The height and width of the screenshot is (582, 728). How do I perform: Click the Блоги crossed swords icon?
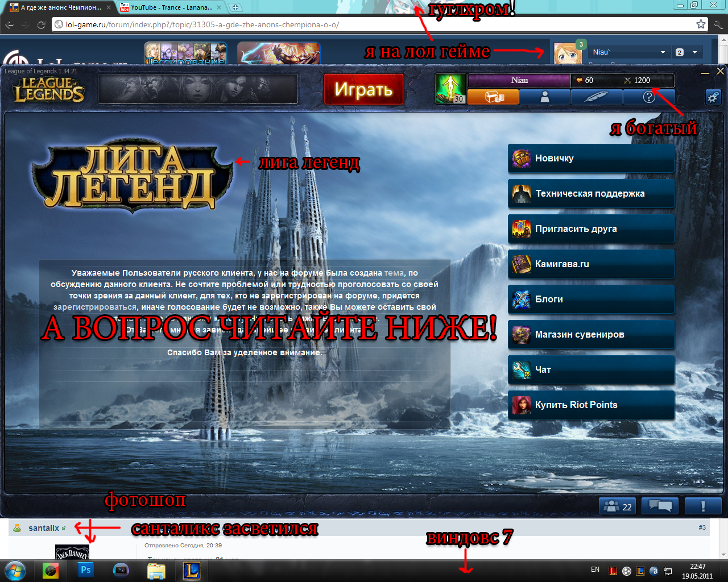[522, 300]
